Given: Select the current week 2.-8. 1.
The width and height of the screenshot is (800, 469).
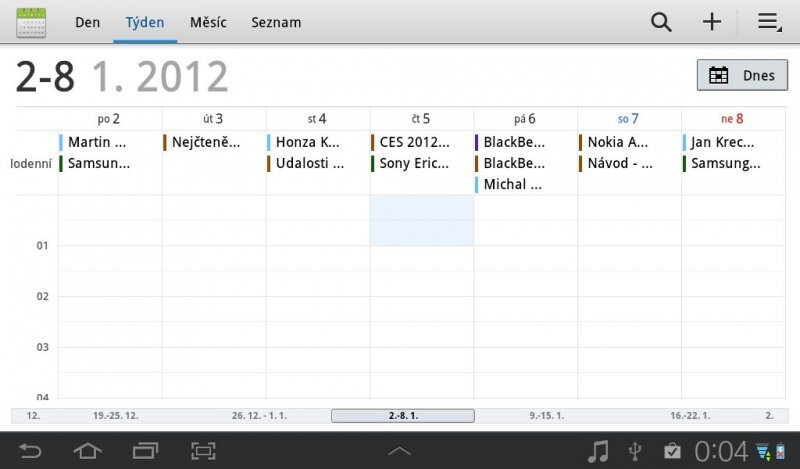Looking at the screenshot, I should coord(403,415).
